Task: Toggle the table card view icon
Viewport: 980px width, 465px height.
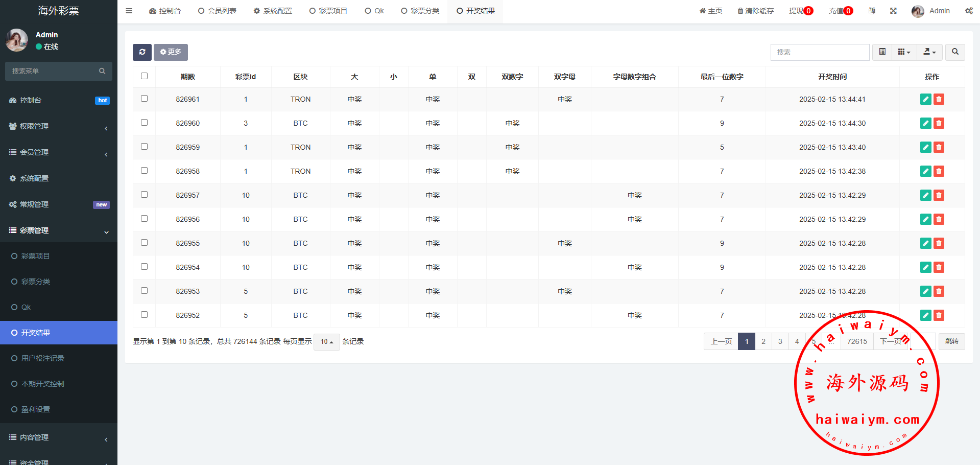Action: pos(882,52)
